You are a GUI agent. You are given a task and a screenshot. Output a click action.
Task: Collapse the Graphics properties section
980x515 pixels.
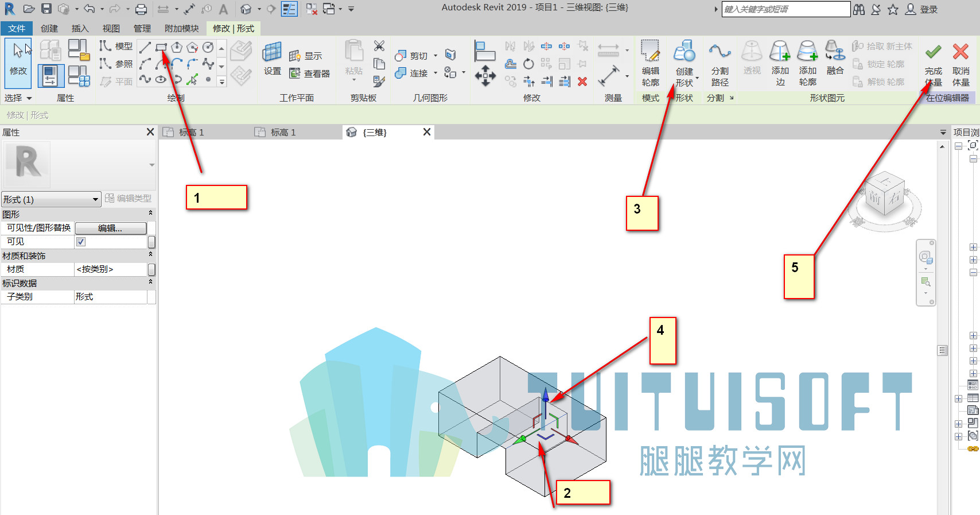coord(150,213)
